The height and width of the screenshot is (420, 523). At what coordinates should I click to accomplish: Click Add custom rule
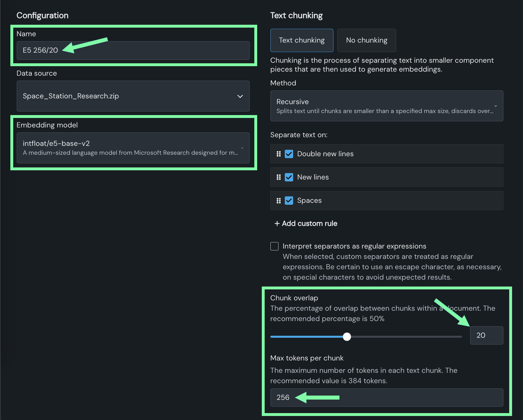point(309,224)
